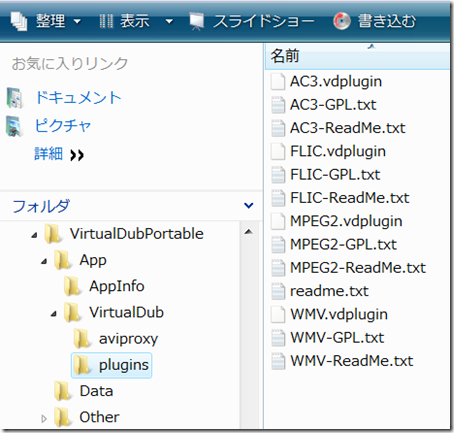Click the burn disc icon
The height and width of the screenshot is (433, 454).
[x=342, y=21]
